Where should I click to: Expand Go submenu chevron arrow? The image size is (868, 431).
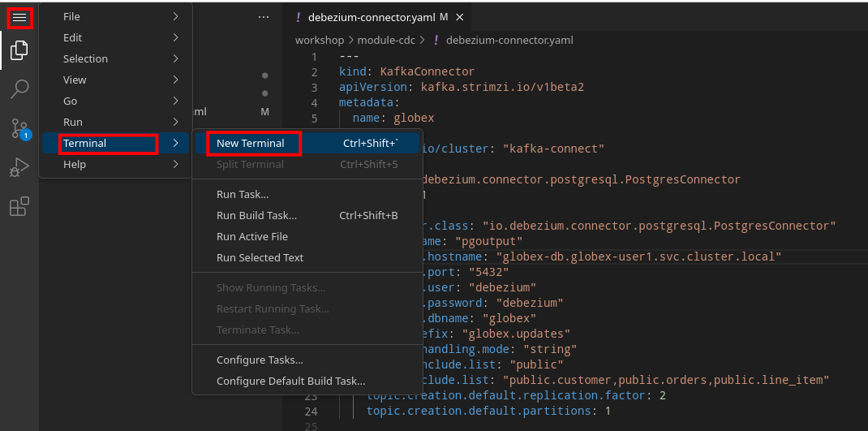coord(175,101)
